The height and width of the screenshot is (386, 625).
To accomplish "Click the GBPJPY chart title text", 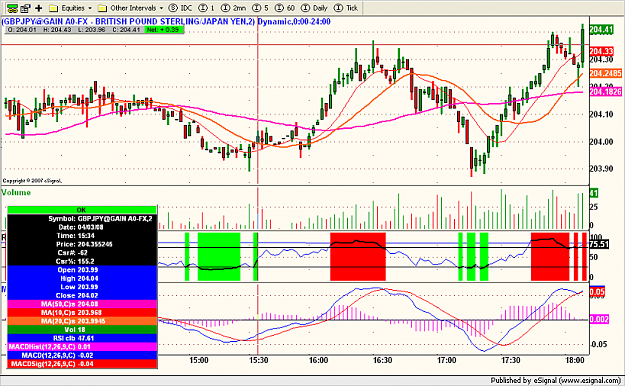I will (x=128, y=22).
